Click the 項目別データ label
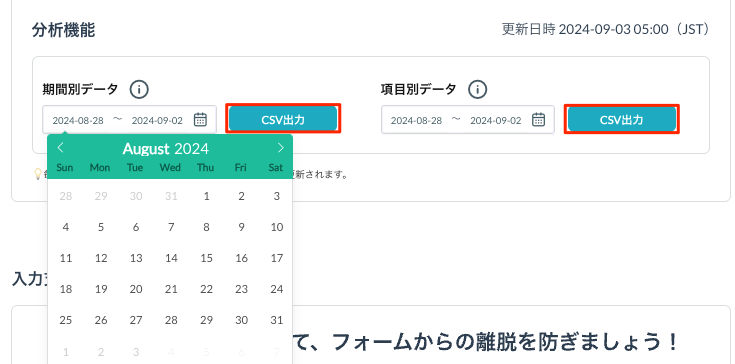 [x=419, y=89]
